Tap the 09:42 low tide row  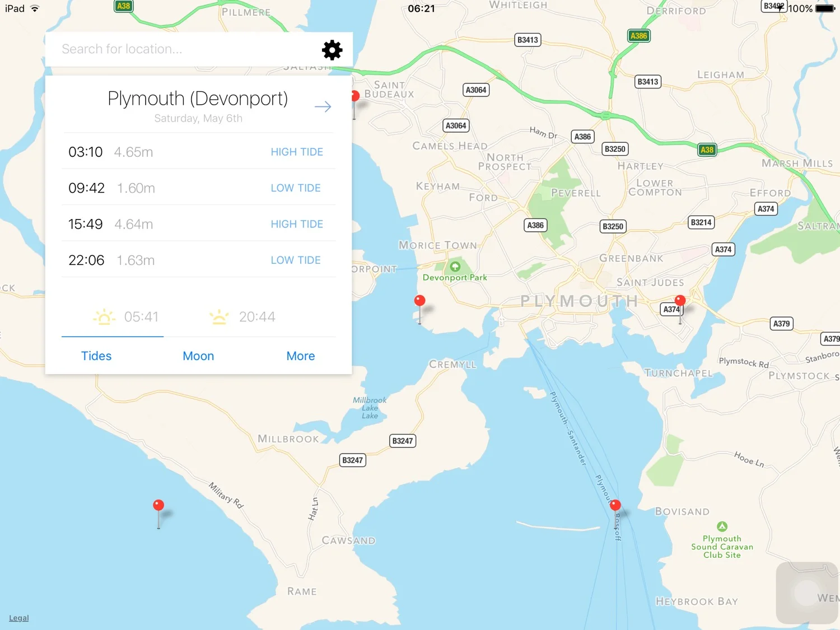click(198, 188)
